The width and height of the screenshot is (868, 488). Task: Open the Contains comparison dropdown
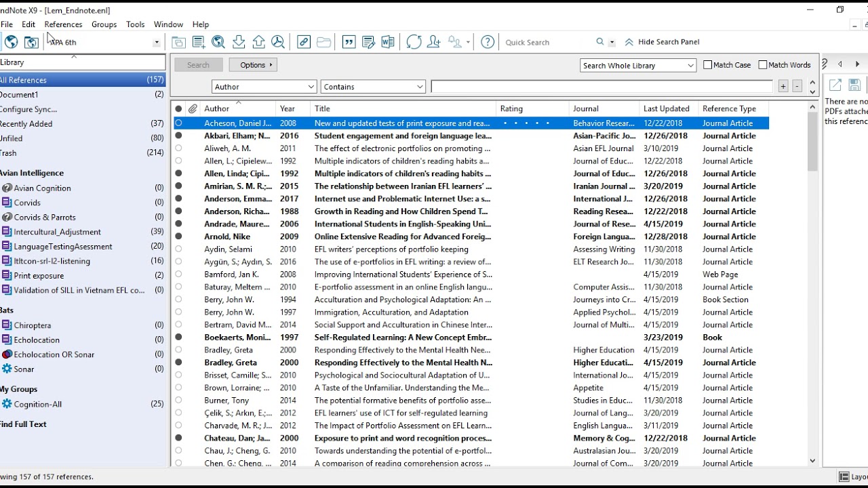pyautogui.click(x=373, y=87)
